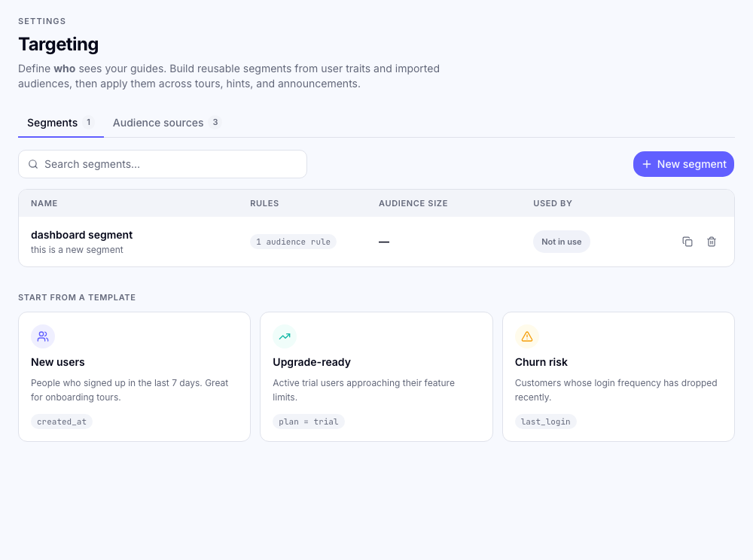Duplicate the dashboard segment via copy icon
Image resolution: width=753 pixels, height=560 pixels.
[687, 242]
